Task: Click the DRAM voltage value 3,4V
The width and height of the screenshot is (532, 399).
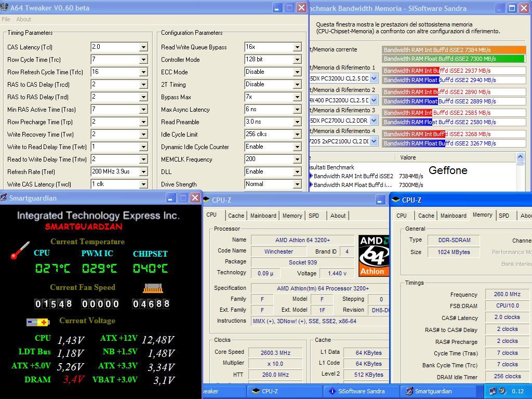Action: click(x=74, y=379)
